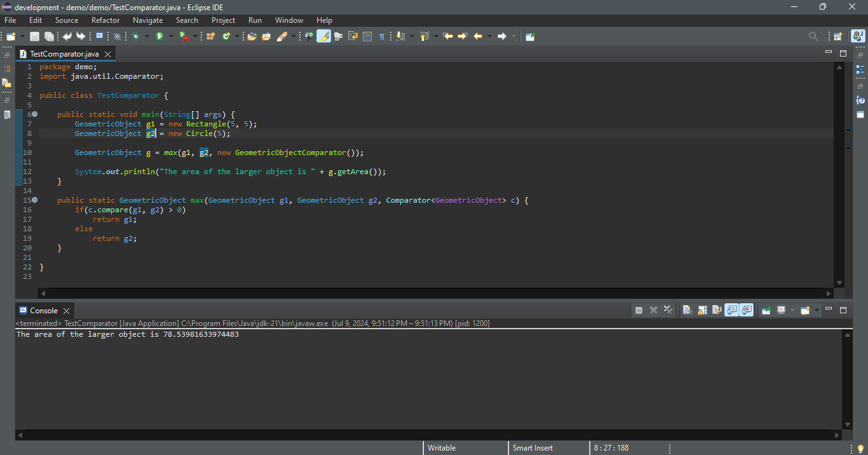Toggle Mark Occurrences highlighter in toolbar
Screen dimensions: 868x455
pos(323,37)
